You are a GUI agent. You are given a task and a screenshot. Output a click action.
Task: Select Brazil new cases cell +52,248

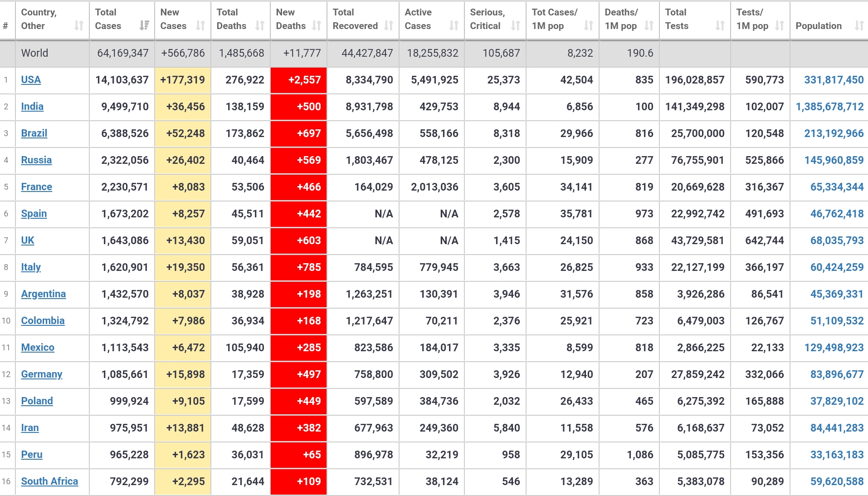pos(183,134)
